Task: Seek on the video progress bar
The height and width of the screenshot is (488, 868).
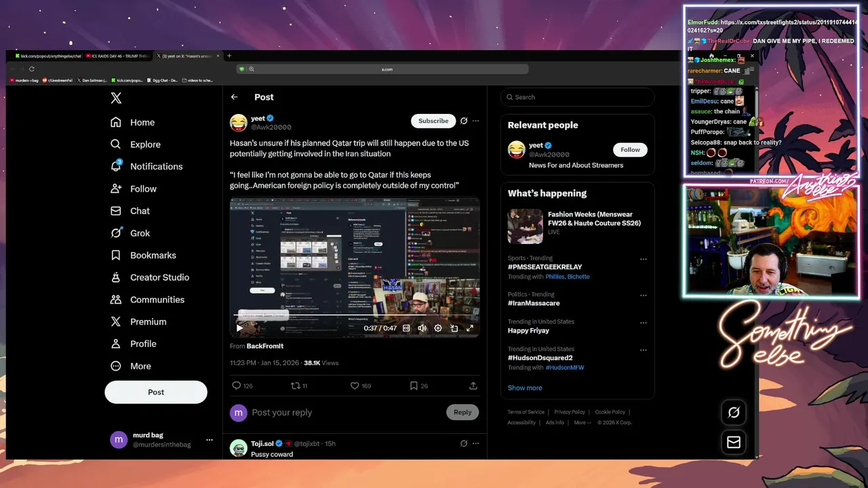Action: tap(355, 315)
